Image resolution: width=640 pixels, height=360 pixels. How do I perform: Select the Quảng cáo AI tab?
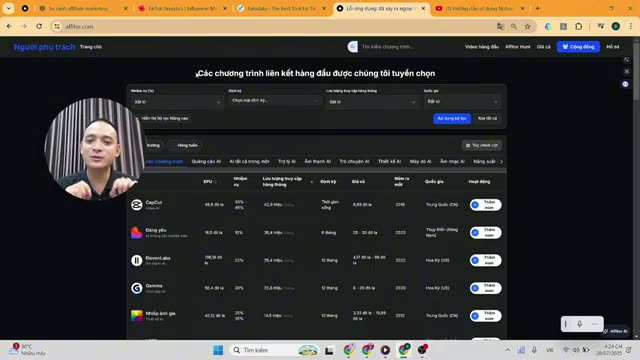pyautogui.click(x=206, y=162)
